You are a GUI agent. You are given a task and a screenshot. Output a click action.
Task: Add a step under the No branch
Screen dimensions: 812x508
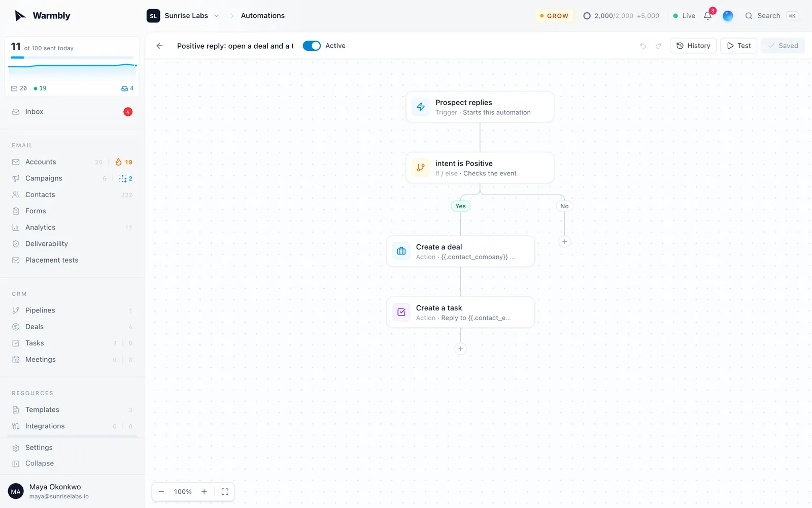pos(564,242)
